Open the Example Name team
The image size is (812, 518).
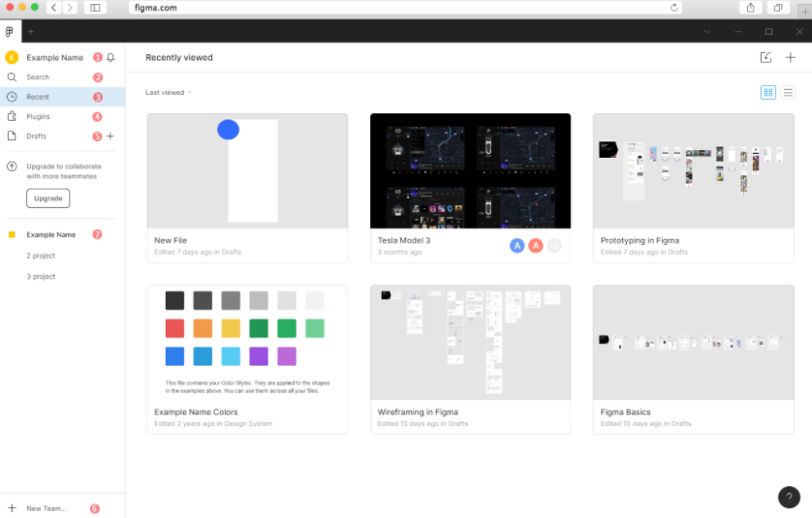coord(51,235)
